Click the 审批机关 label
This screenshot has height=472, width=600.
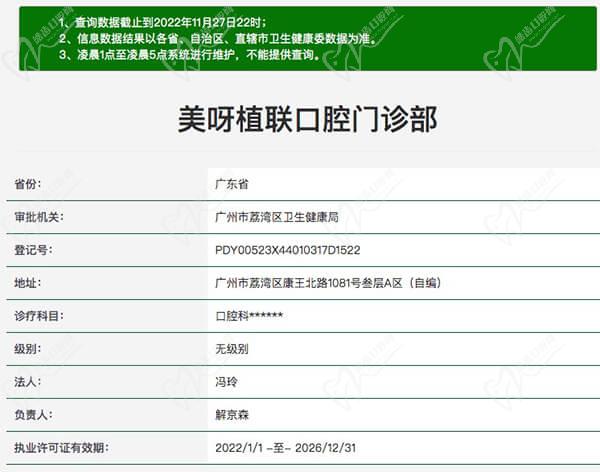(39, 217)
